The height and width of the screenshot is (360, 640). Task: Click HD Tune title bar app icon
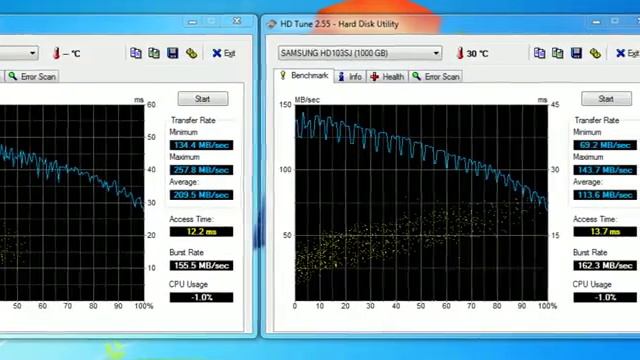(x=271, y=24)
